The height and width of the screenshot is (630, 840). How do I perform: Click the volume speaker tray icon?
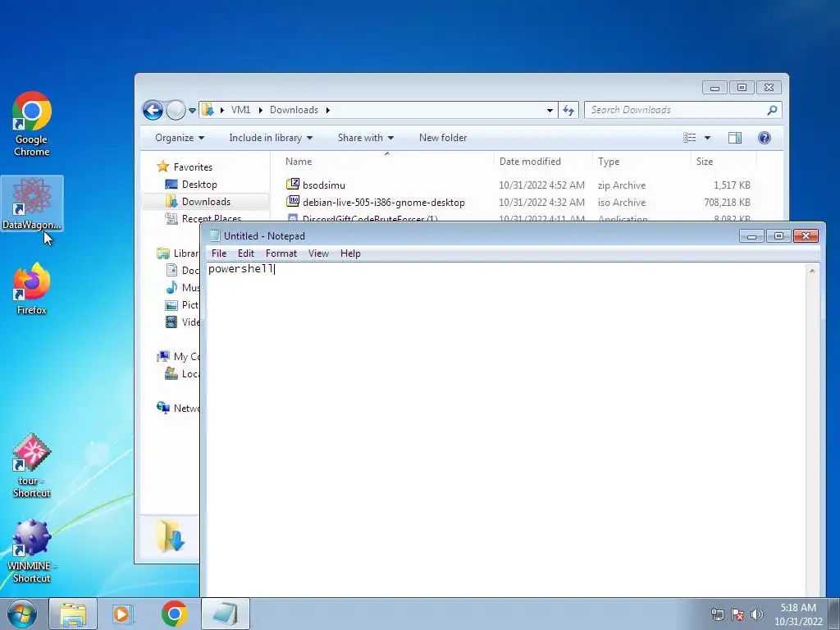(x=756, y=614)
